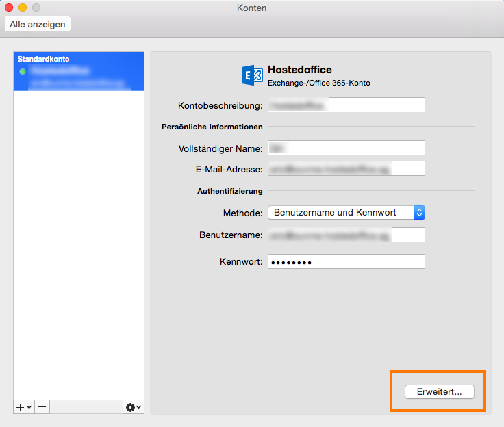The height and width of the screenshot is (427, 504).
Task: Click the empty area of the accounts list
Action: pyautogui.click(x=79, y=240)
